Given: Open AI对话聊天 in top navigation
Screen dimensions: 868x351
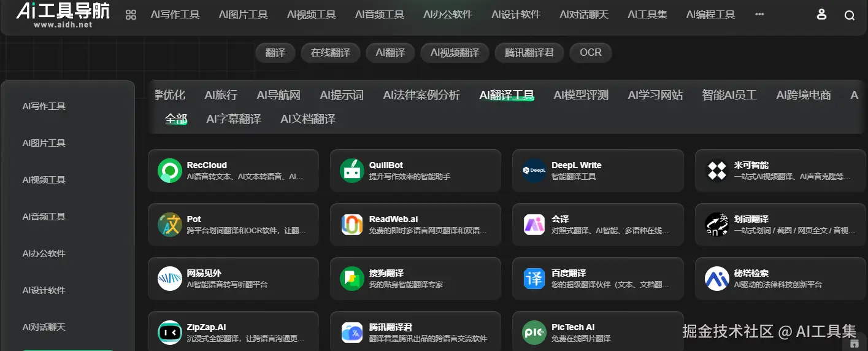Looking at the screenshot, I should pyautogui.click(x=584, y=15).
